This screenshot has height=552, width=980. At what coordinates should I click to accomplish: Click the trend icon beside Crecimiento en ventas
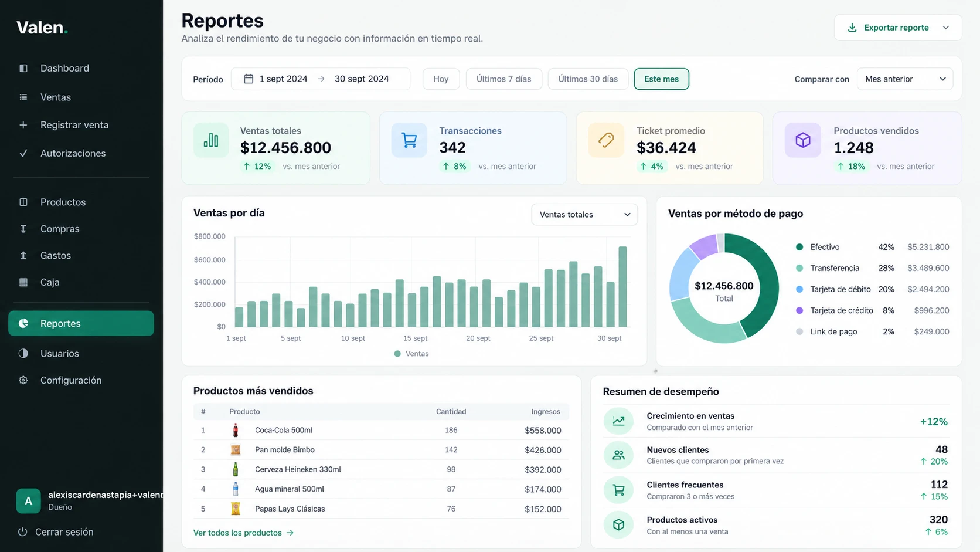618,421
